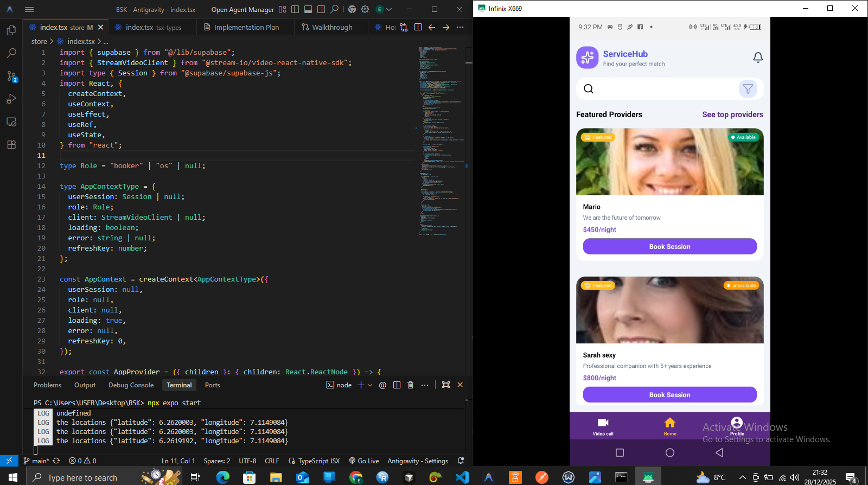Open the Debug Console panel tab
This screenshot has height=485, width=868.
point(131,385)
